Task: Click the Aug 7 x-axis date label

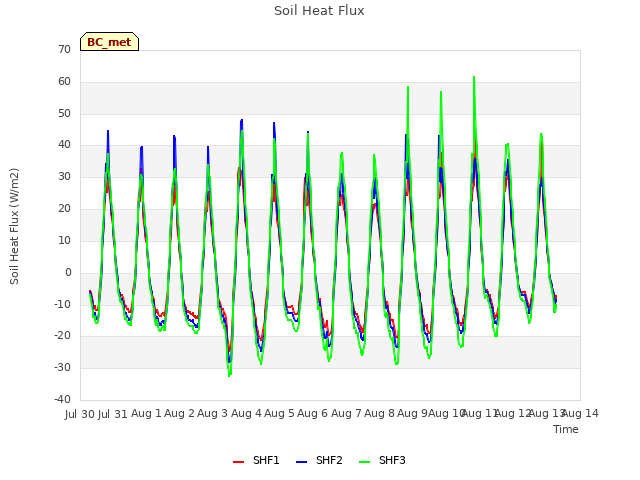Action: pyautogui.click(x=346, y=413)
